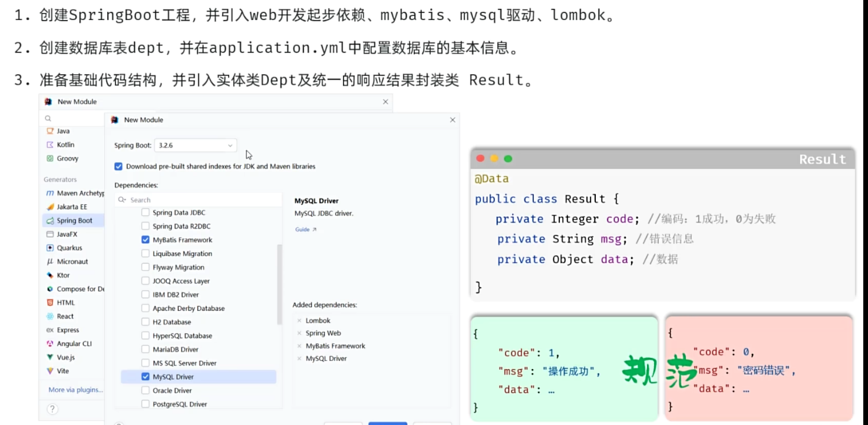Click the MySQL JDBC driver. description

point(324,214)
